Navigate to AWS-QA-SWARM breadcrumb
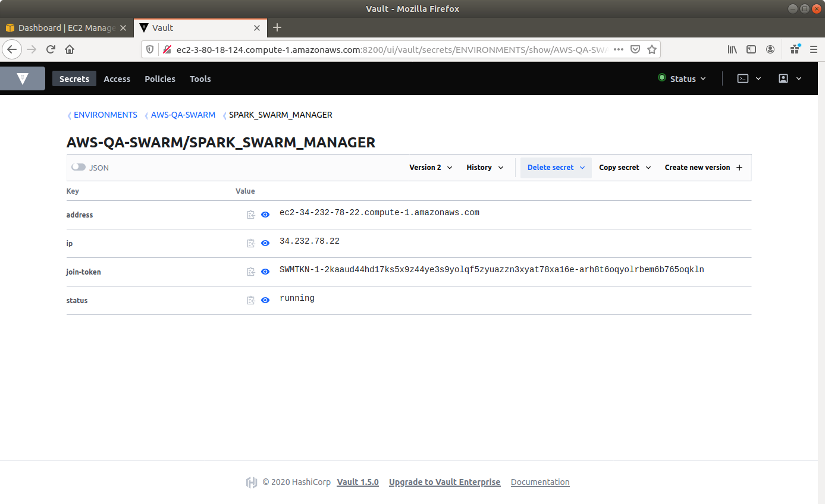 (x=183, y=115)
